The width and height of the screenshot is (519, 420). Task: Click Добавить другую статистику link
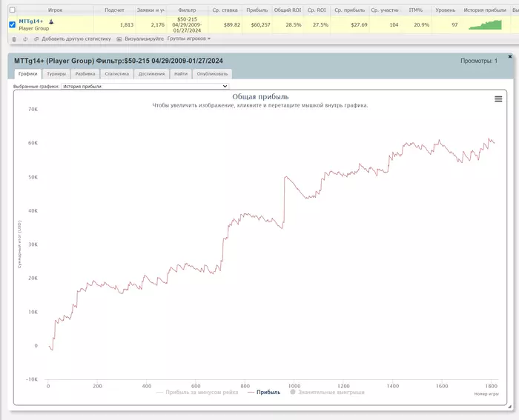pyautogui.click(x=76, y=39)
